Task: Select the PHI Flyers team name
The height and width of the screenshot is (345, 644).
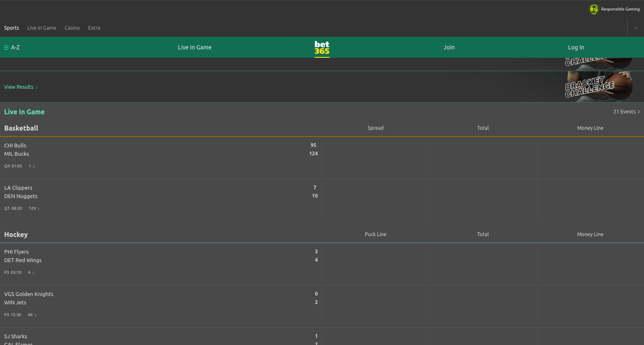Action: tap(16, 252)
